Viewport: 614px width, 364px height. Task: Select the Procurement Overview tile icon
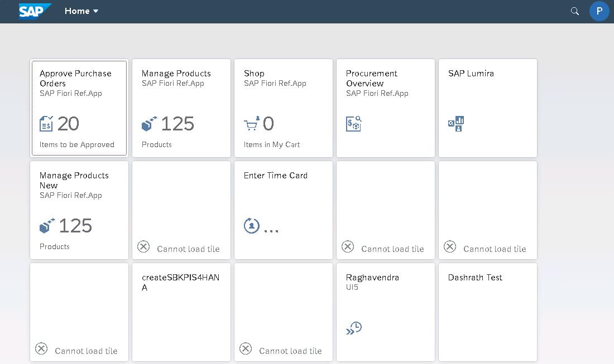coord(353,124)
